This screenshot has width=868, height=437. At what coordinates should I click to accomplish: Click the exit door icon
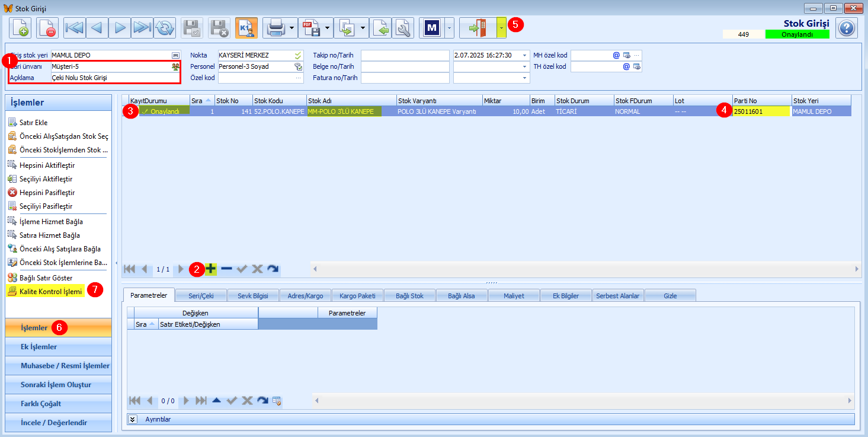(x=478, y=28)
